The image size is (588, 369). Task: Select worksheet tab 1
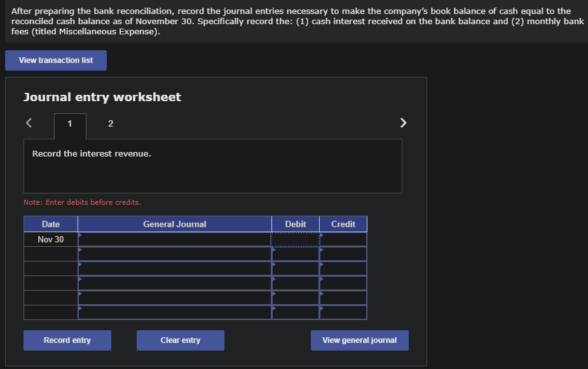(69, 123)
